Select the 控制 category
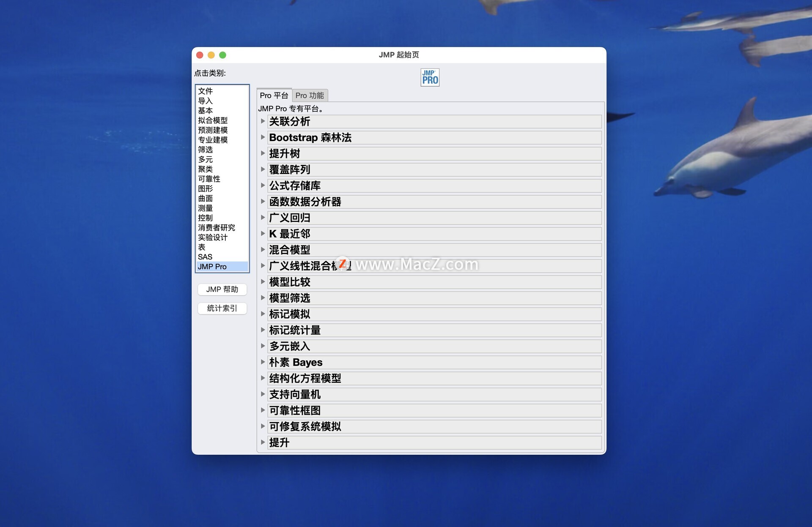 pyautogui.click(x=222, y=218)
